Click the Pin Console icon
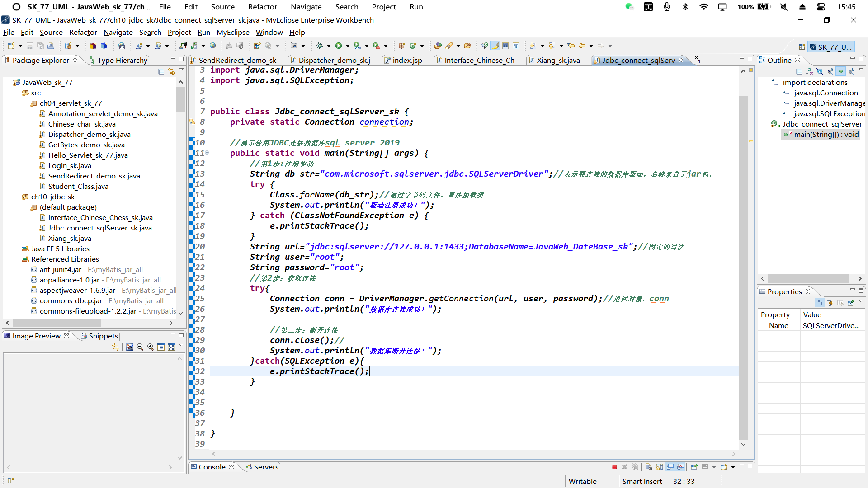 [x=694, y=467]
